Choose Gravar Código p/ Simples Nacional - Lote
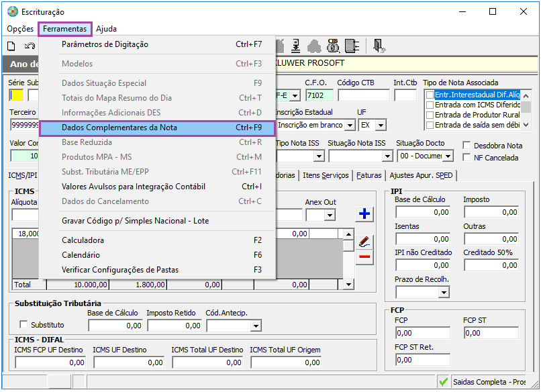Viewport: 541px width, 392px height. pyautogui.click(x=157, y=221)
